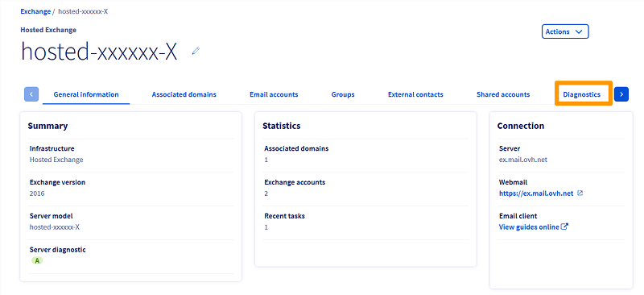Click the Associated domains count value 1
The image size is (644, 295).
[x=266, y=160]
